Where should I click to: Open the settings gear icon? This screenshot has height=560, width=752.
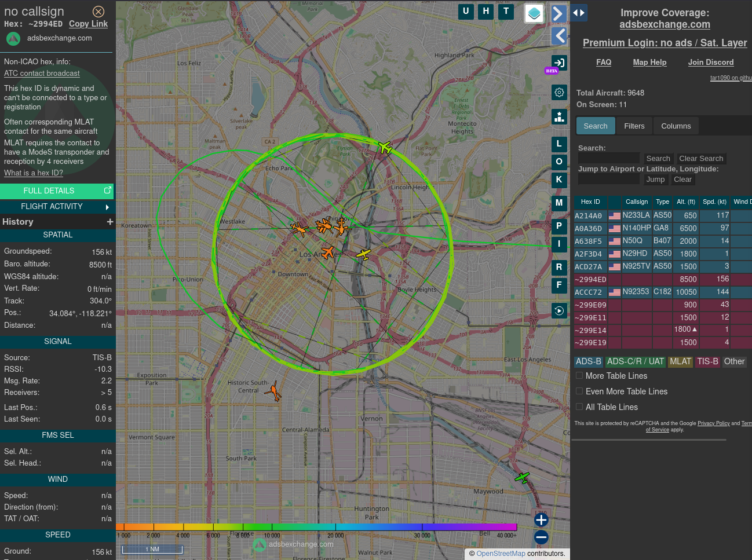[x=559, y=92]
